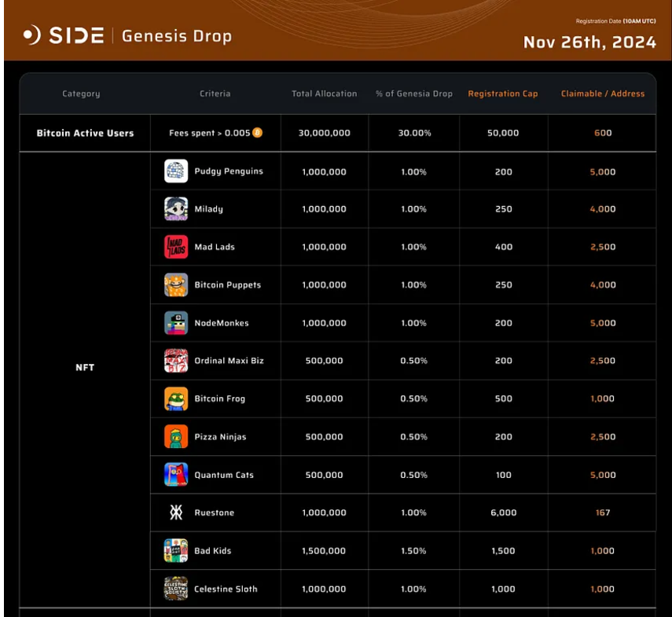Click the 0.50% value for Quantum Cats
The image size is (672, 617).
[x=413, y=475]
